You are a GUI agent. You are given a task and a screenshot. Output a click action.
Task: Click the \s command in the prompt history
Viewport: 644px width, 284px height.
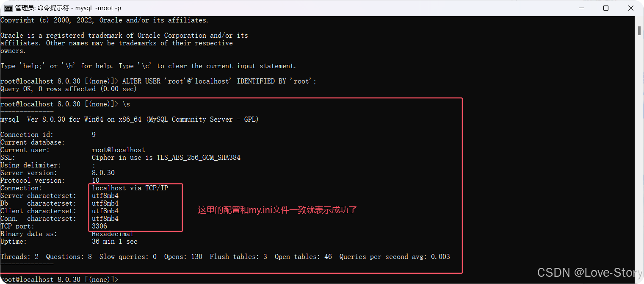127,104
